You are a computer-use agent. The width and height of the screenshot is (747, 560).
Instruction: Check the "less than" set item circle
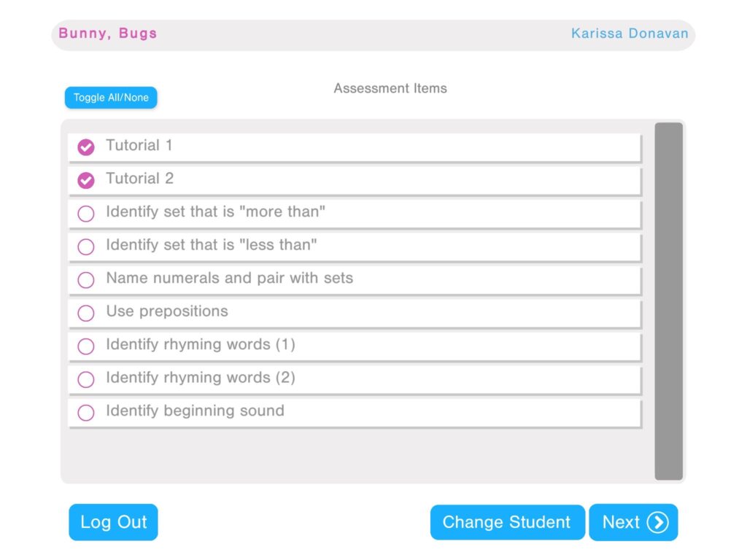(x=86, y=246)
